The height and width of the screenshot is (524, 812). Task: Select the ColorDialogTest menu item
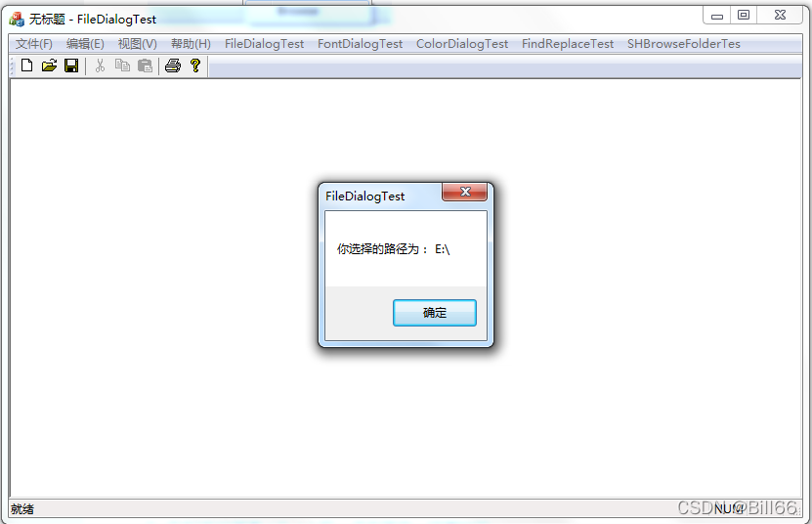[x=462, y=44]
